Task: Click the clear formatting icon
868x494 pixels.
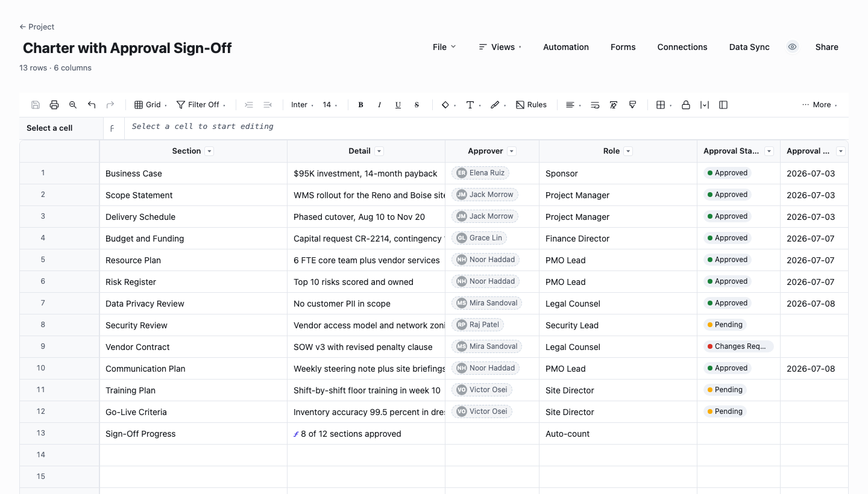Action: pos(614,105)
